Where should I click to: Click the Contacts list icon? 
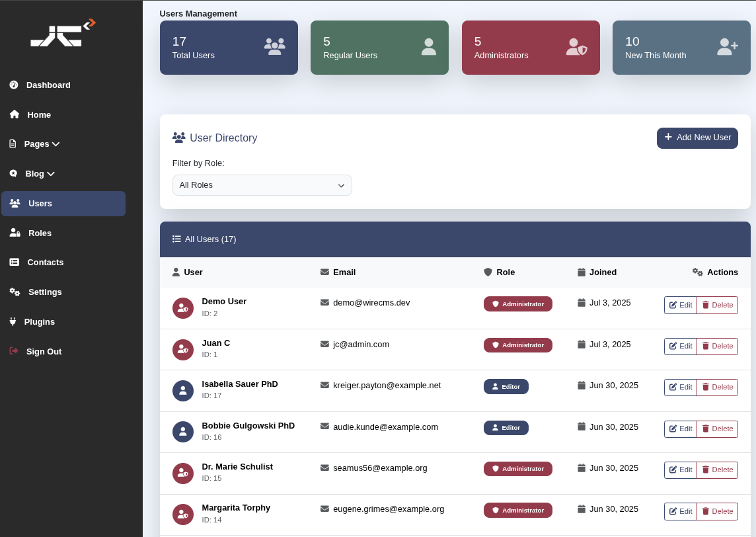point(15,262)
